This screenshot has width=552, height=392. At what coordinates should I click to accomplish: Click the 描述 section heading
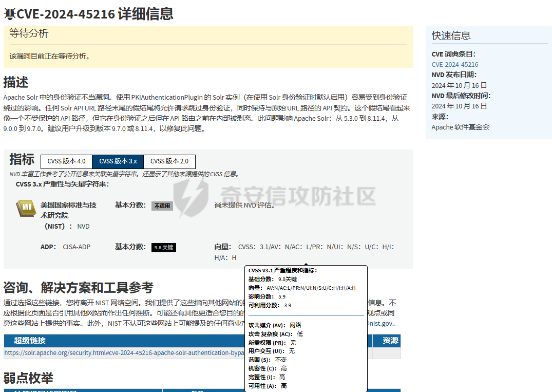coord(16,82)
